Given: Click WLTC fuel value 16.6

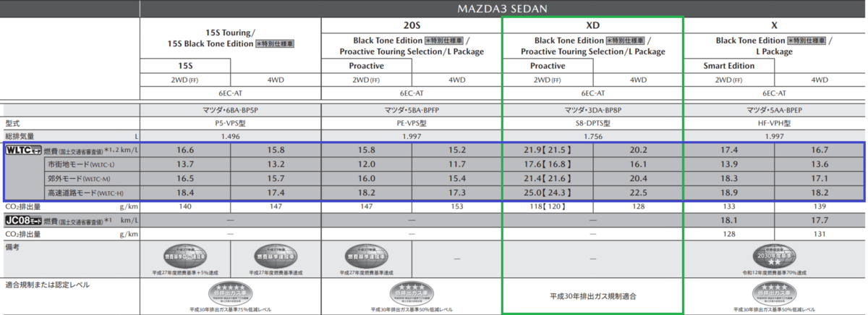Looking at the screenshot, I should (x=185, y=151).
